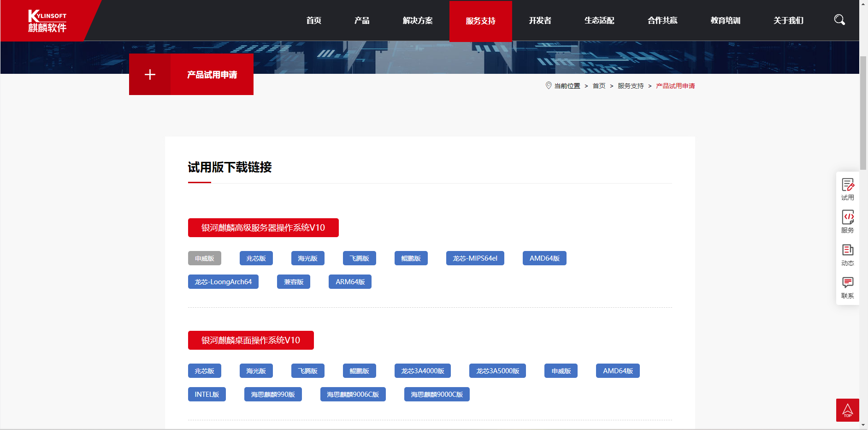Click 产品试用申请 breadcrumb link
This screenshot has height=430, width=868.
click(x=675, y=86)
